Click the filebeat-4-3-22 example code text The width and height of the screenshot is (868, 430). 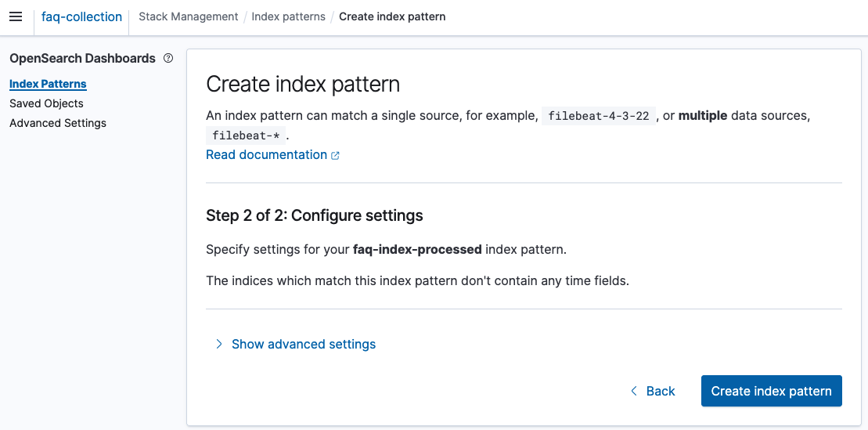(599, 116)
